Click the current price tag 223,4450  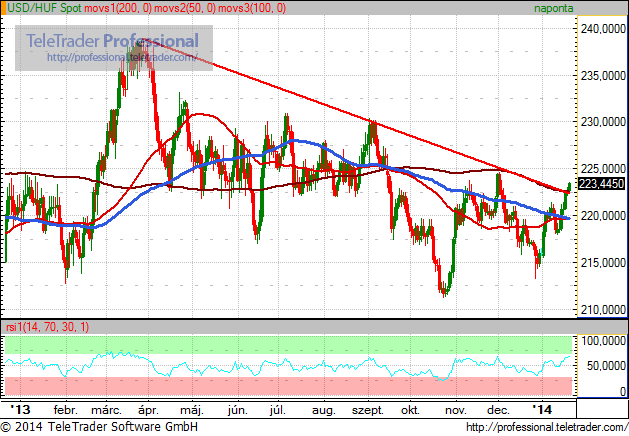click(x=602, y=184)
